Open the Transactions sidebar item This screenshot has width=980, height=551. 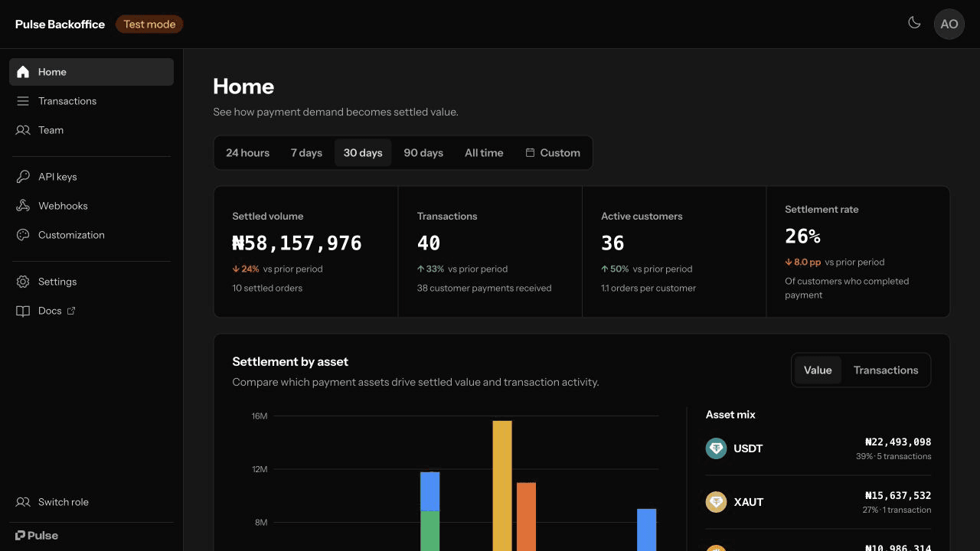coord(91,101)
